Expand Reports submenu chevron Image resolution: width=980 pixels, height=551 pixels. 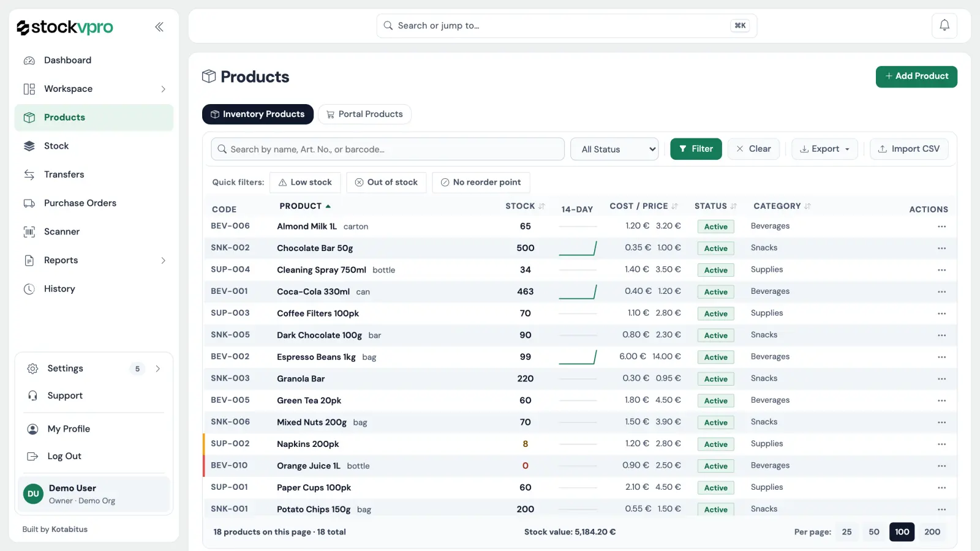click(163, 260)
